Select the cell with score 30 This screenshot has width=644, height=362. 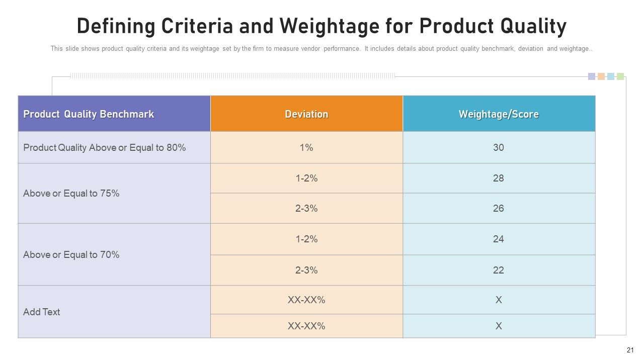pyautogui.click(x=499, y=147)
